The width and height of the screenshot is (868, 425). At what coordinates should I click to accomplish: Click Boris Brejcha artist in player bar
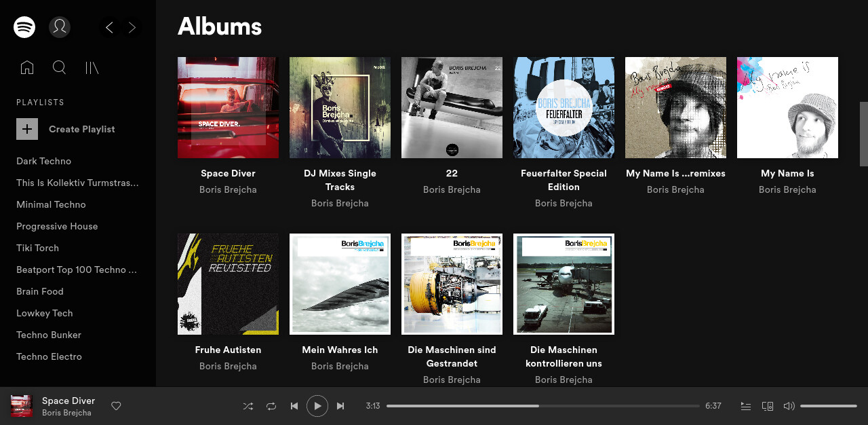pos(66,413)
